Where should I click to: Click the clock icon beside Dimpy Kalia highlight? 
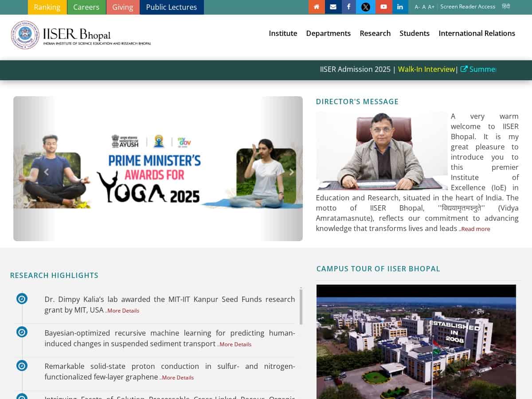pos(22,299)
